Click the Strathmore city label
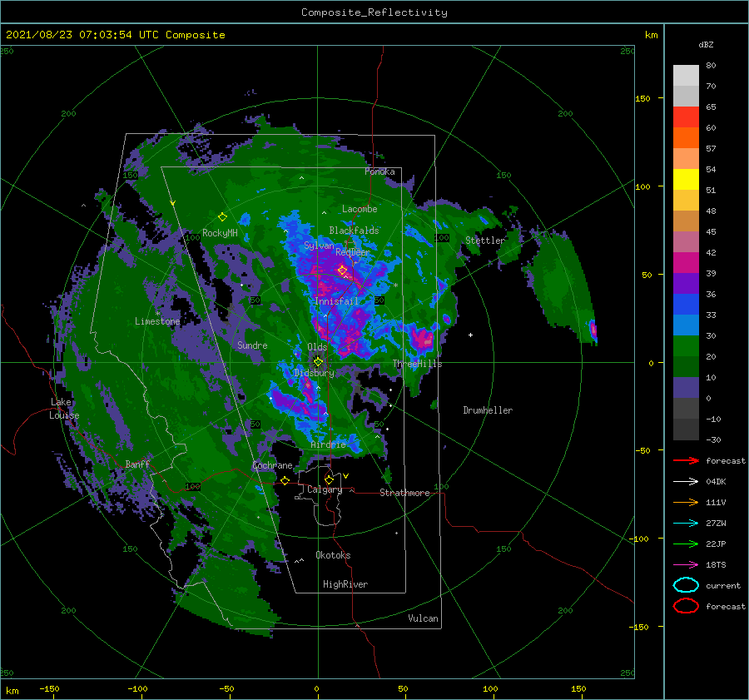This screenshot has width=749, height=700. [x=404, y=493]
